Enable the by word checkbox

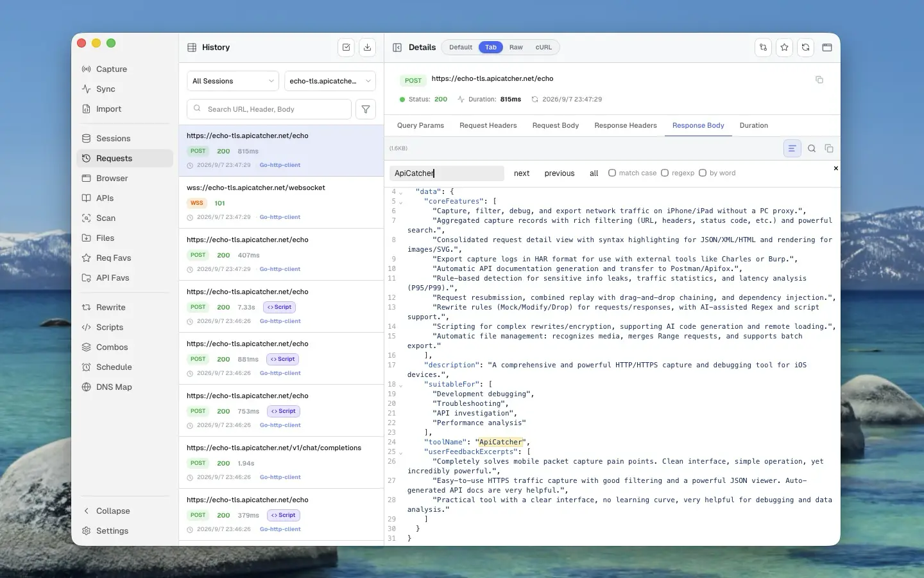[703, 173]
